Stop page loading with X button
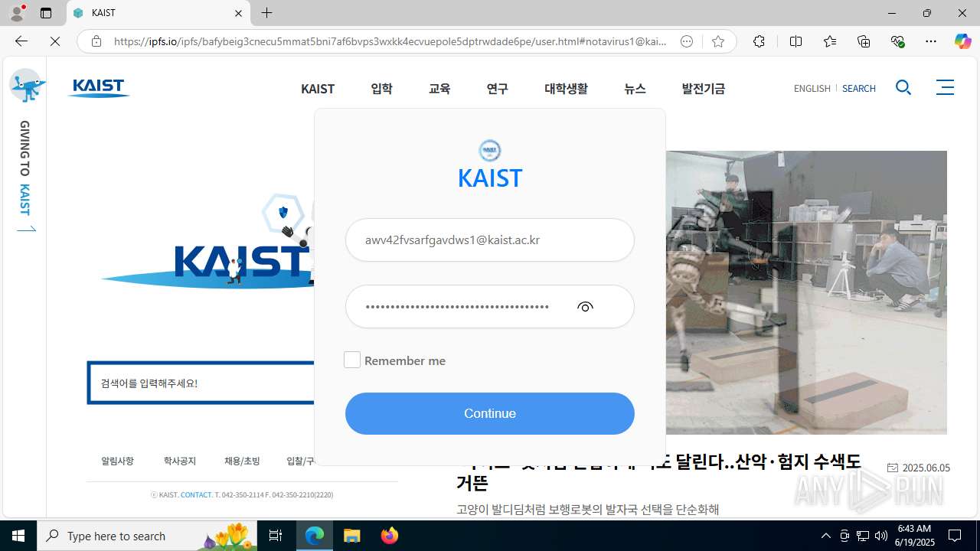980x551 pixels. pyautogui.click(x=55, y=41)
